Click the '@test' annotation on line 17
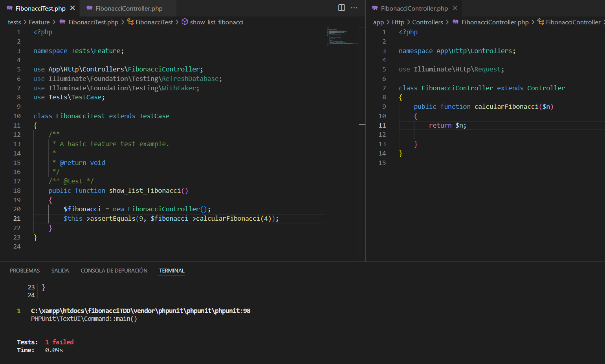The image size is (605, 364). point(73,181)
